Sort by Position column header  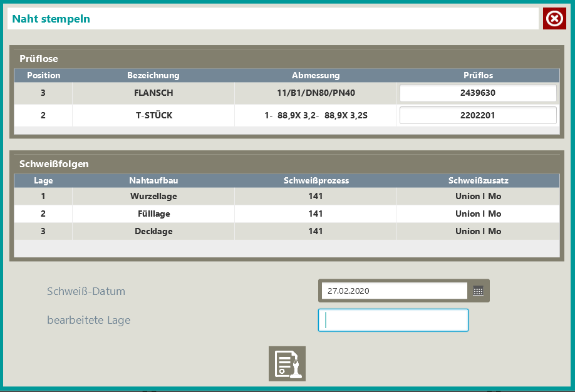tap(43, 75)
